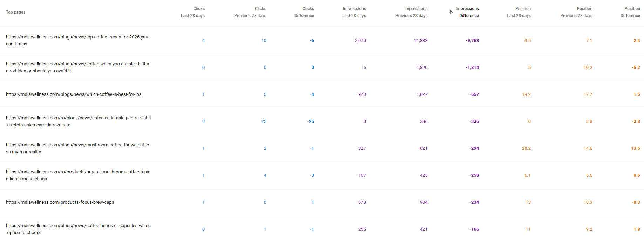Sort by Position Last 28 days header
This screenshot has width=644, height=238.
(x=518, y=12)
